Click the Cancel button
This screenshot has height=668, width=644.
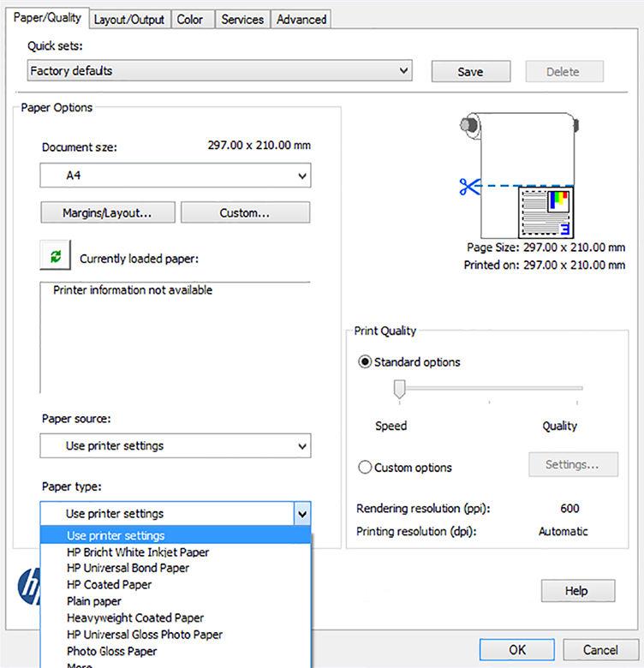tap(600, 650)
